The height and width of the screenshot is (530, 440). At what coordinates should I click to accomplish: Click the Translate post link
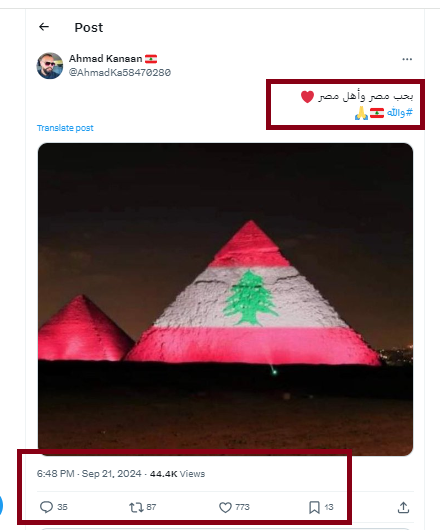(x=65, y=128)
